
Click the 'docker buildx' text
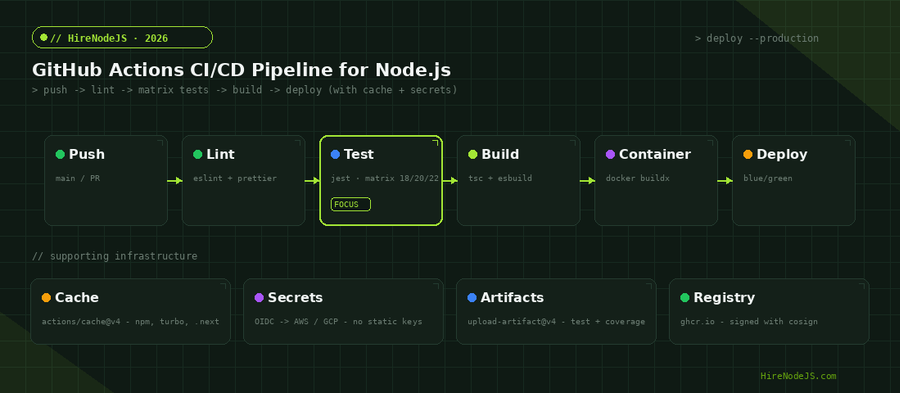638,178
